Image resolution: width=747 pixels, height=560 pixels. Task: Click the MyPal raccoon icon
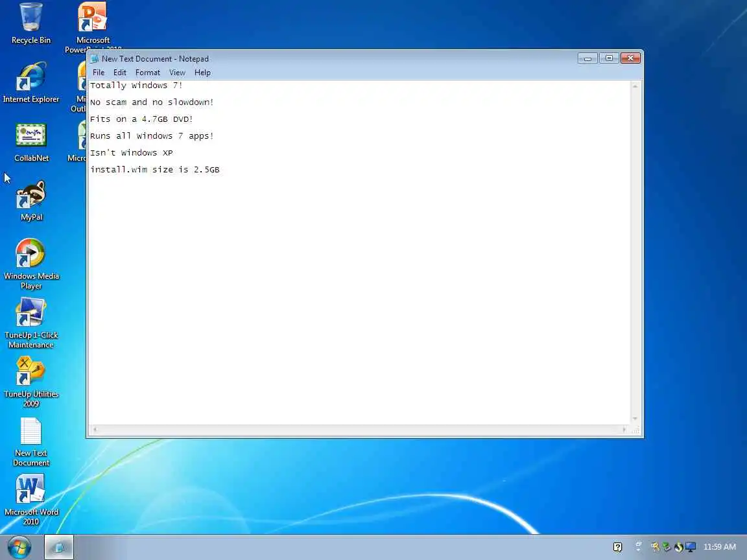(x=31, y=200)
